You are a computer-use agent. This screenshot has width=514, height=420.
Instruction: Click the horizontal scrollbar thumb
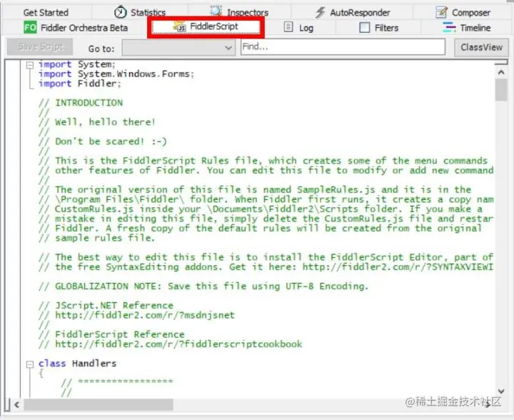click(x=99, y=405)
